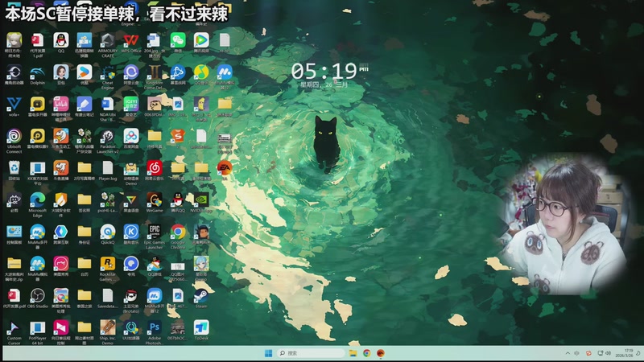
Task: Open volume control in system tray
Action: pos(609,353)
